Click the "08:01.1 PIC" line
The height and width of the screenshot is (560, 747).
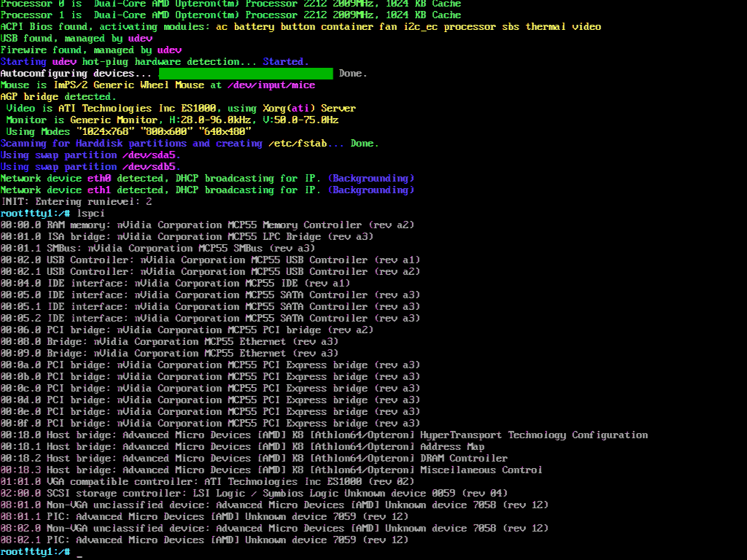click(204, 517)
